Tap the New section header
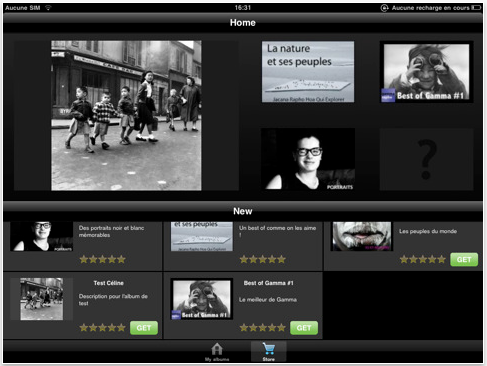 243,211
